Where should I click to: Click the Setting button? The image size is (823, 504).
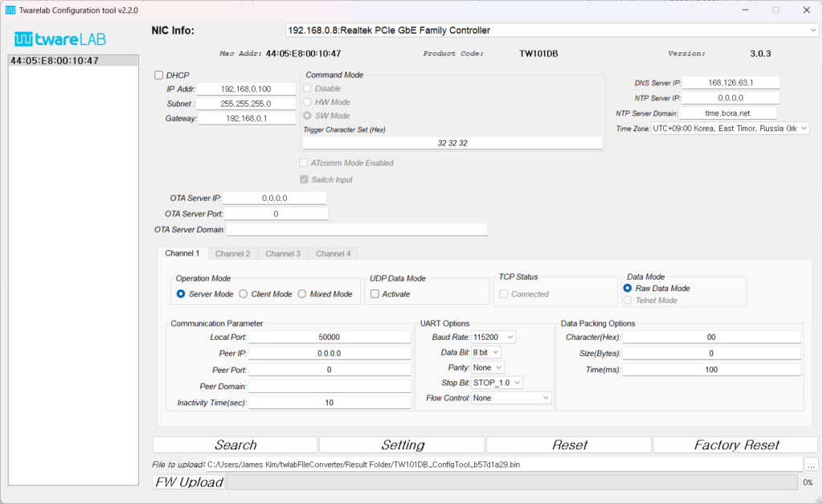click(x=402, y=445)
